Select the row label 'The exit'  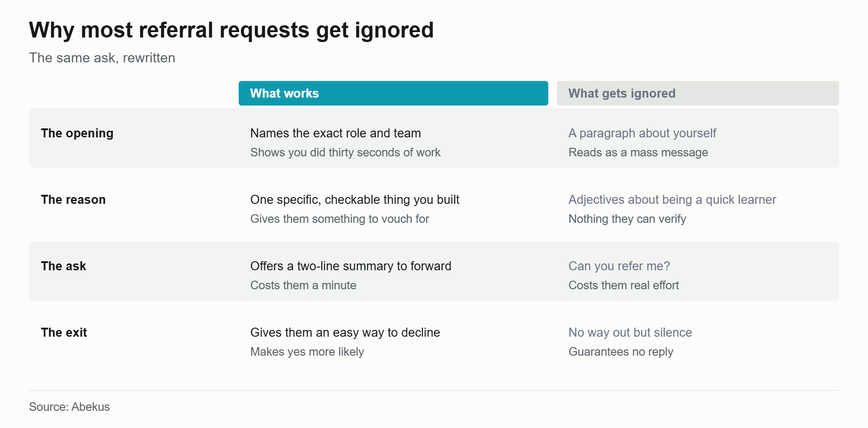(x=64, y=333)
